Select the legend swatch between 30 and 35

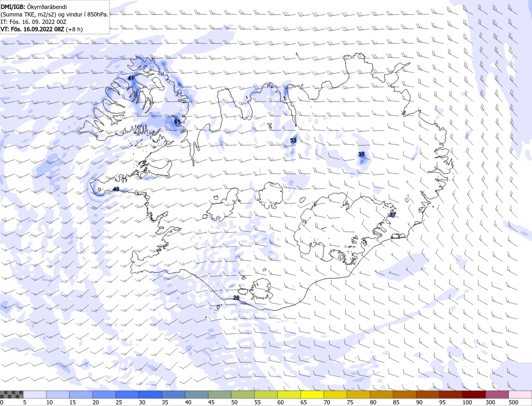151,394
